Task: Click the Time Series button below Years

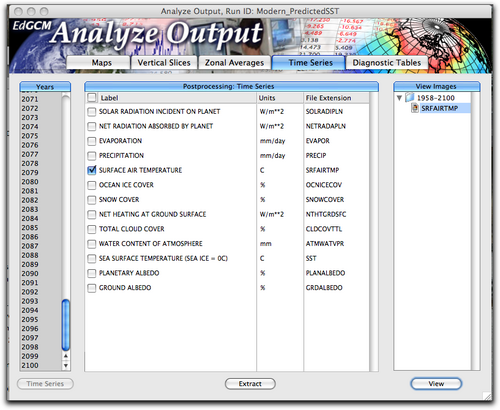Action: [x=45, y=384]
